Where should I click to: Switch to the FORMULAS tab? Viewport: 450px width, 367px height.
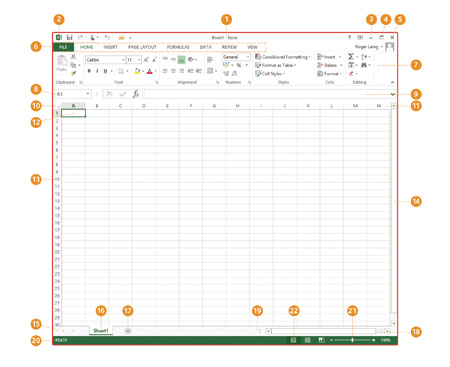click(x=178, y=47)
